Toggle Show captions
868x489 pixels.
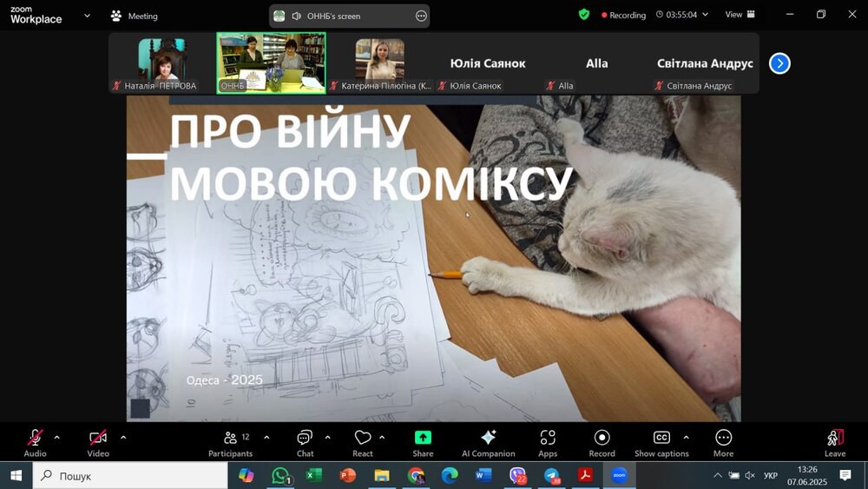tap(661, 439)
